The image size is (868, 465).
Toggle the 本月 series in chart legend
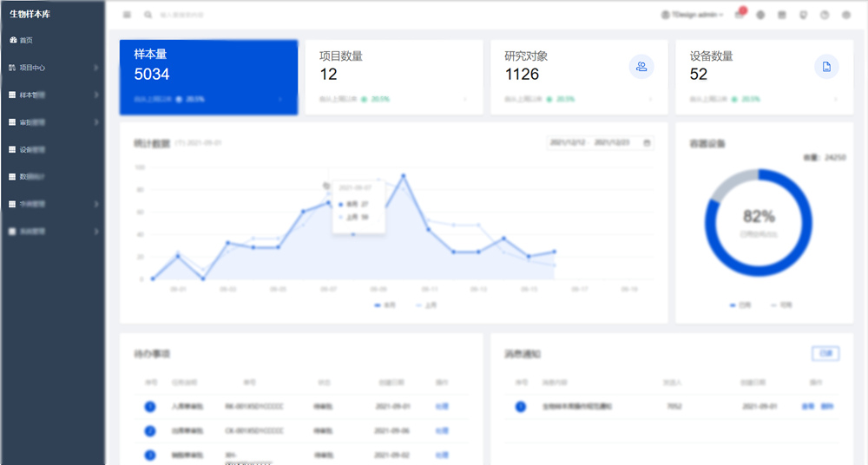tap(384, 305)
